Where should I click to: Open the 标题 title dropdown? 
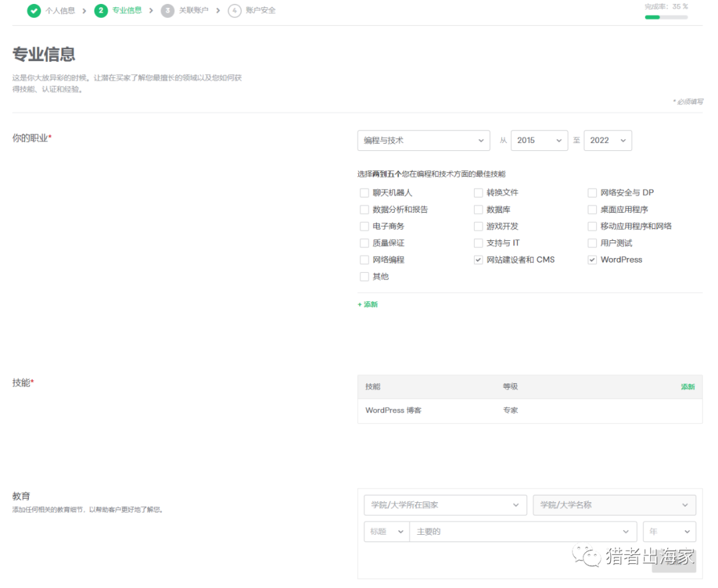coord(387,531)
